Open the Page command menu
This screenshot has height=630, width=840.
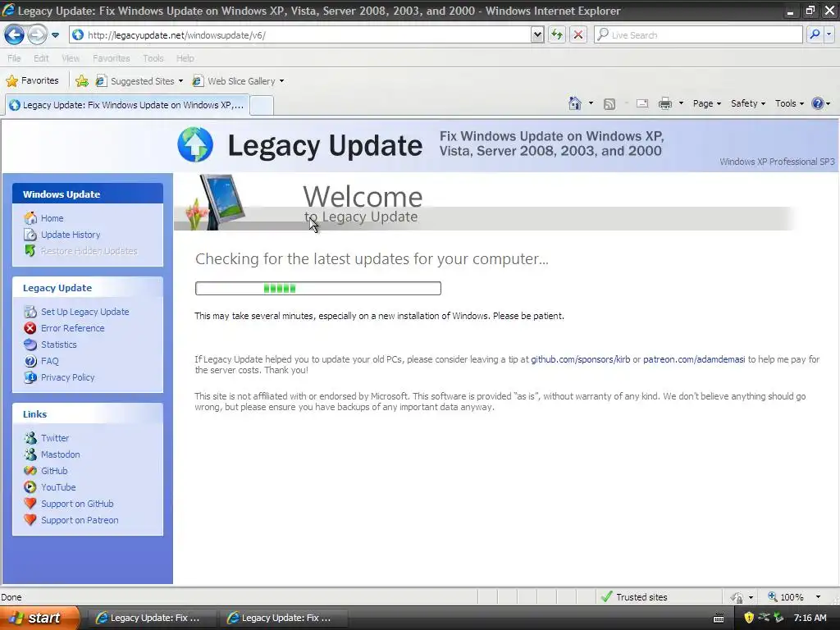pos(706,104)
